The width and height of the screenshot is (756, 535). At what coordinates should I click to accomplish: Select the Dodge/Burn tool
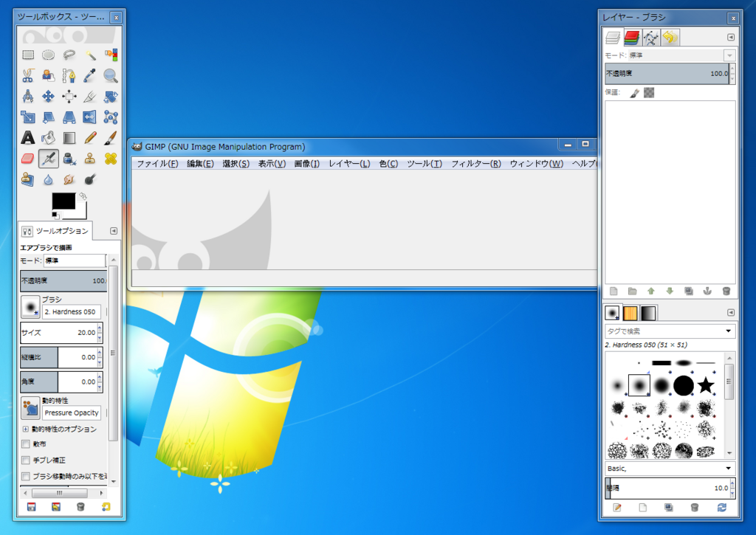[89, 179]
